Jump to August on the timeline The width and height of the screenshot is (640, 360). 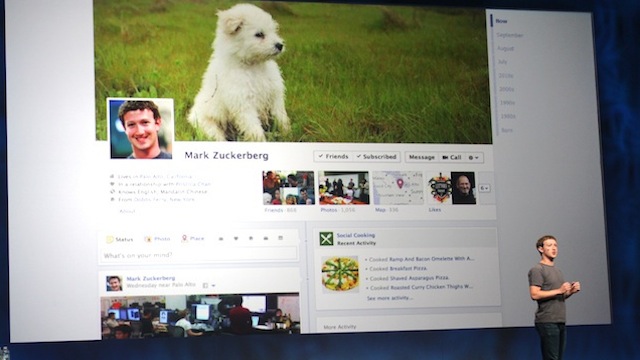tap(505, 49)
